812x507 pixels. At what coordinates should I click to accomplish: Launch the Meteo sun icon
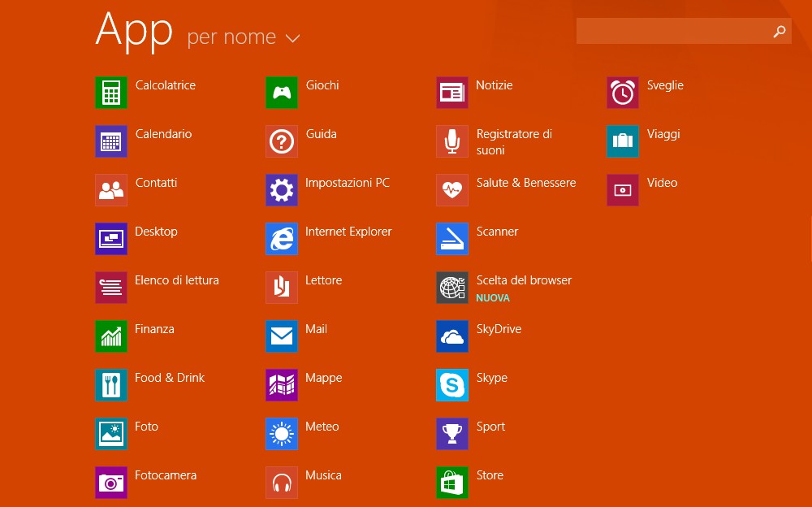click(x=282, y=433)
